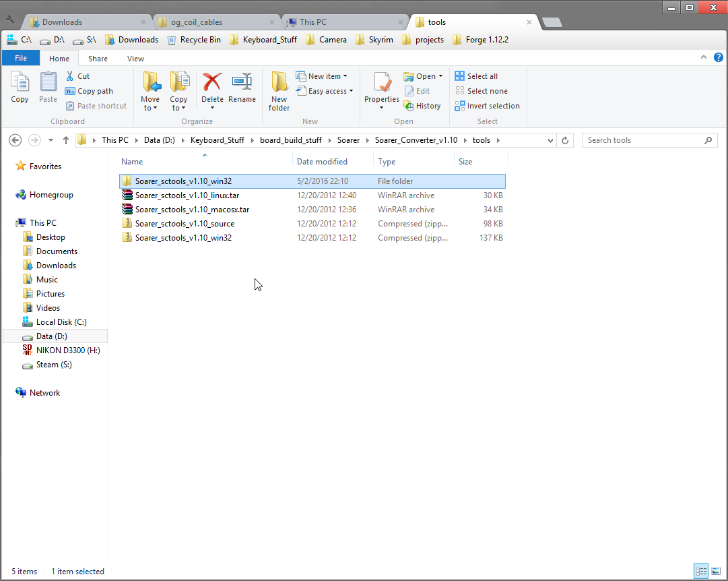Open Steam (S:) drive in sidebar

tap(47, 365)
